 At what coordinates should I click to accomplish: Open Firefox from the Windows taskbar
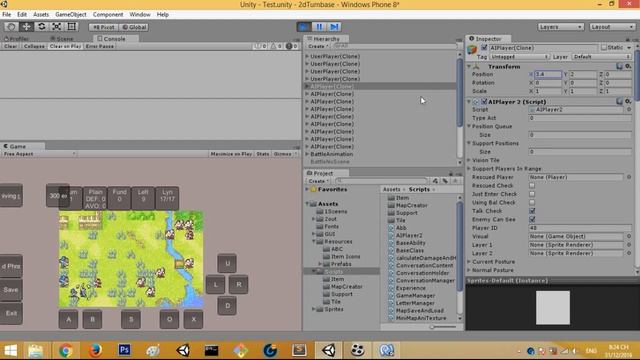click(x=95, y=350)
